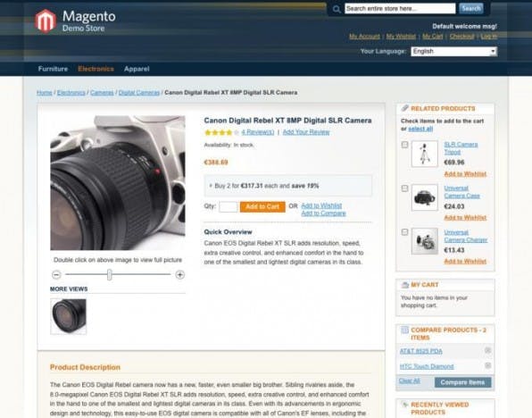This screenshot has width=532, height=418.
Task: Open the Your Language dropdown
Action: [454, 51]
